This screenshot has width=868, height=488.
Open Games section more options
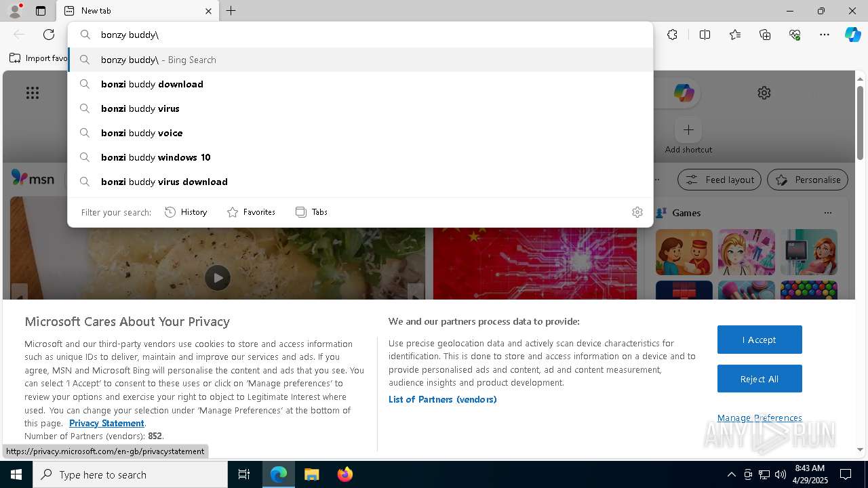point(827,213)
